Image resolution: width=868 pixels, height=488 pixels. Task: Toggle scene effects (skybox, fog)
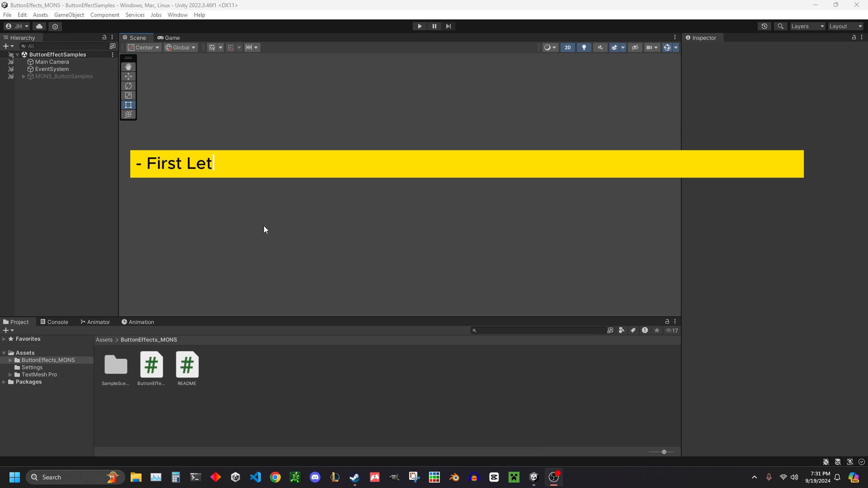pos(614,47)
